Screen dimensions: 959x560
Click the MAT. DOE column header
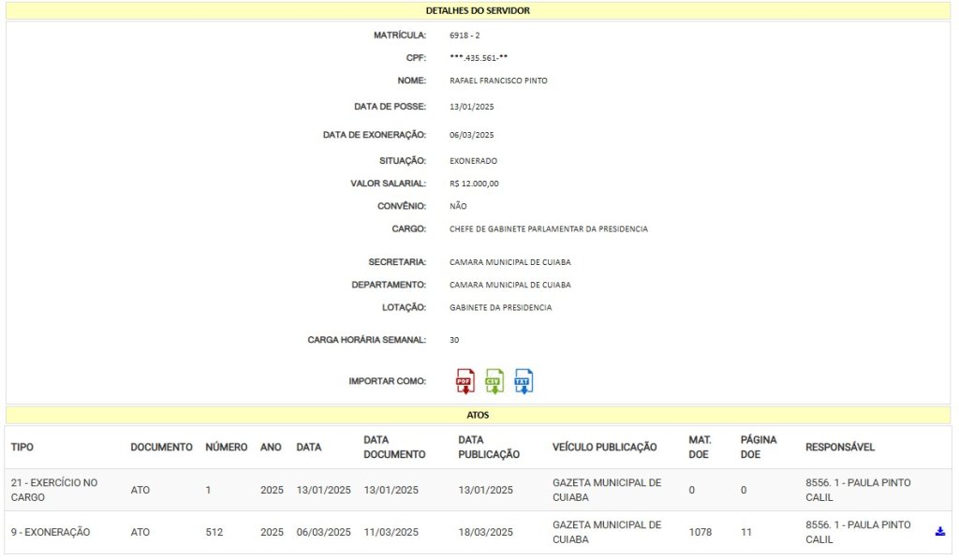700,447
